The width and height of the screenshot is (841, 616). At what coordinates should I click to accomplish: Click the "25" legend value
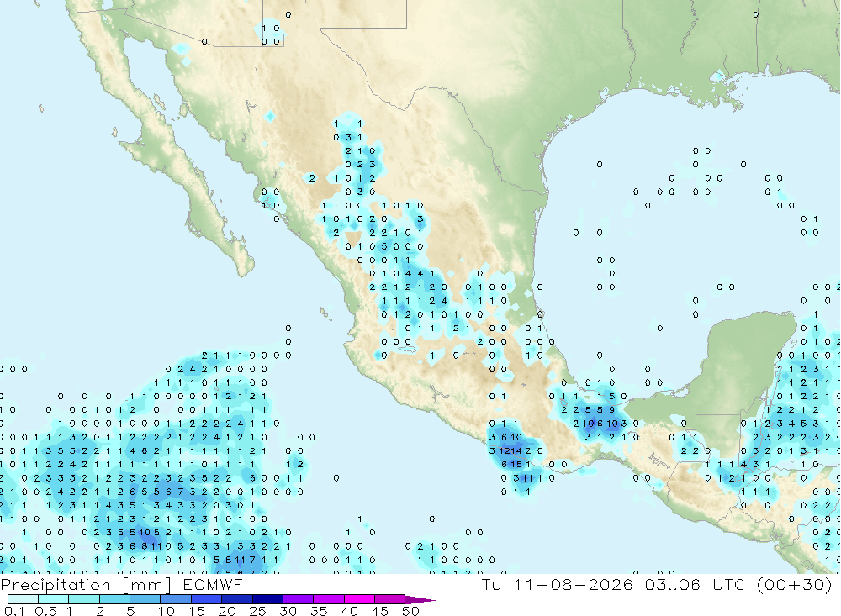258,611
